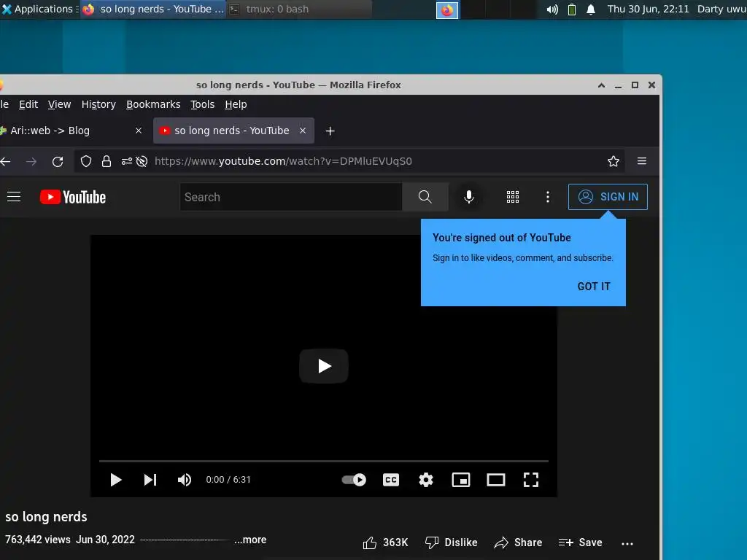The height and width of the screenshot is (560, 747).
Task: Focus the YouTube Search field
Action: coord(291,197)
